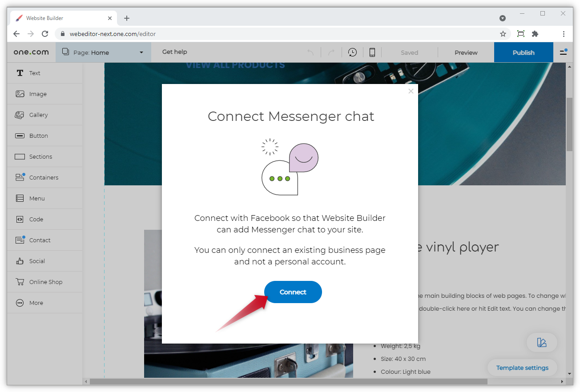Open the Code embed tool
The width and height of the screenshot is (580, 392).
[x=37, y=219]
